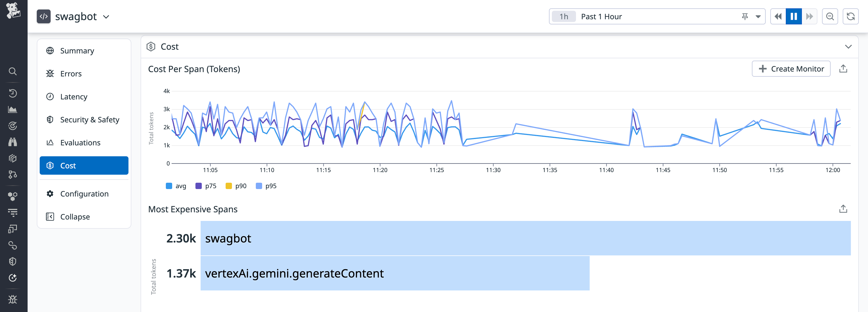This screenshot has height=312, width=868.
Task: Open the swagbot service dropdown
Action: (x=106, y=16)
